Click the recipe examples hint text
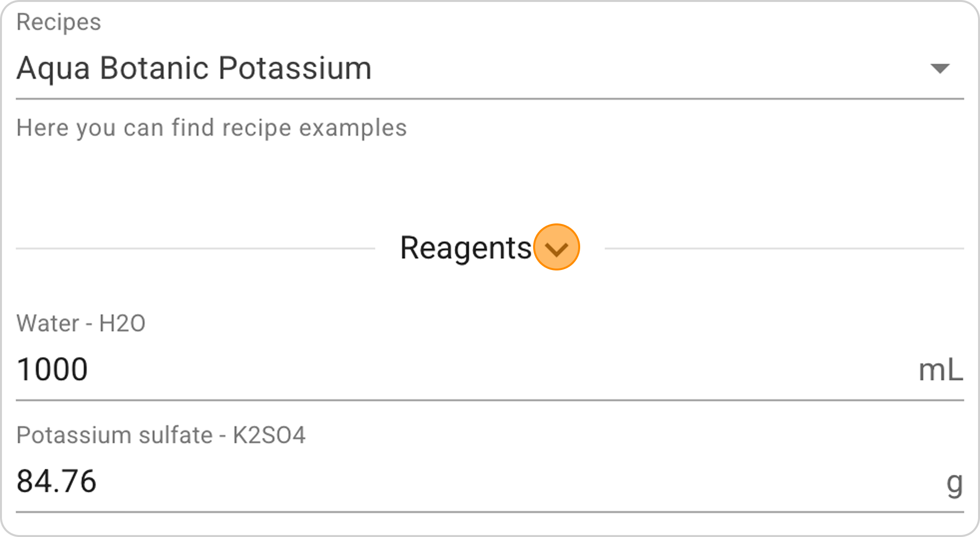 (211, 128)
